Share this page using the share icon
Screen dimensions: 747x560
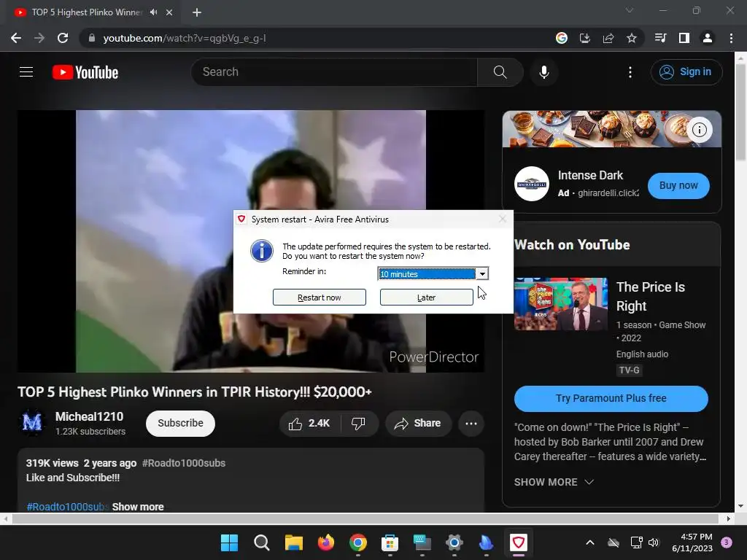point(608,38)
